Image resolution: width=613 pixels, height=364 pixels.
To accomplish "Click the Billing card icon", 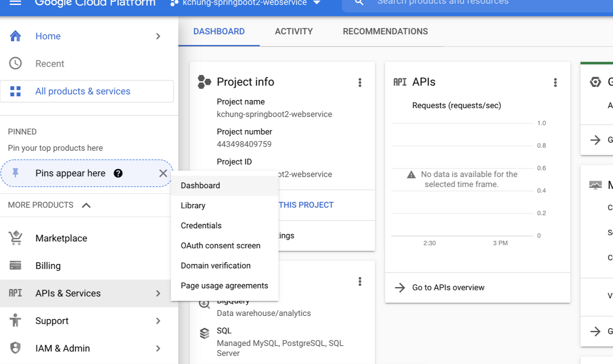I will click(15, 265).
